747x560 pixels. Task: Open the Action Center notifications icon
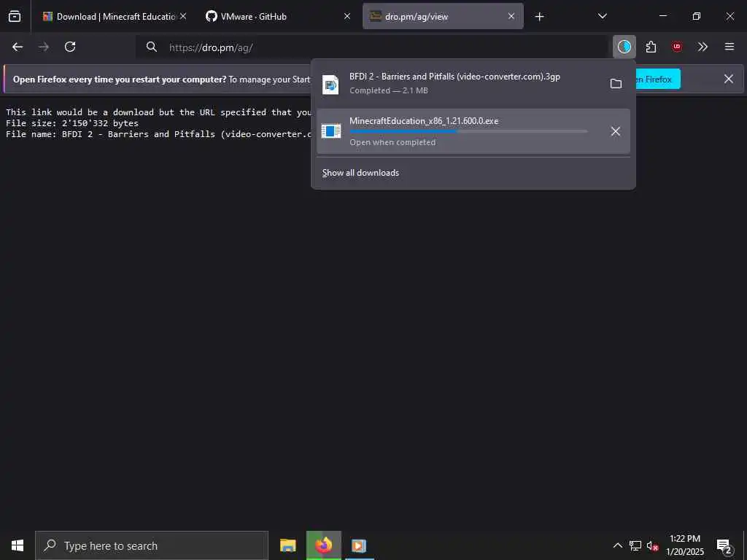tap(724, 545)
